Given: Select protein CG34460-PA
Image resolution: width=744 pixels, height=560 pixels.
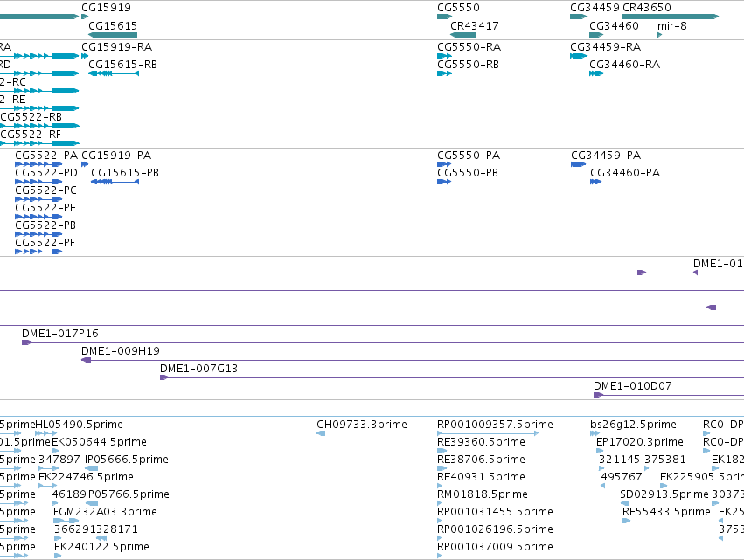Looking at the screenshot, I should click(625, 173).
